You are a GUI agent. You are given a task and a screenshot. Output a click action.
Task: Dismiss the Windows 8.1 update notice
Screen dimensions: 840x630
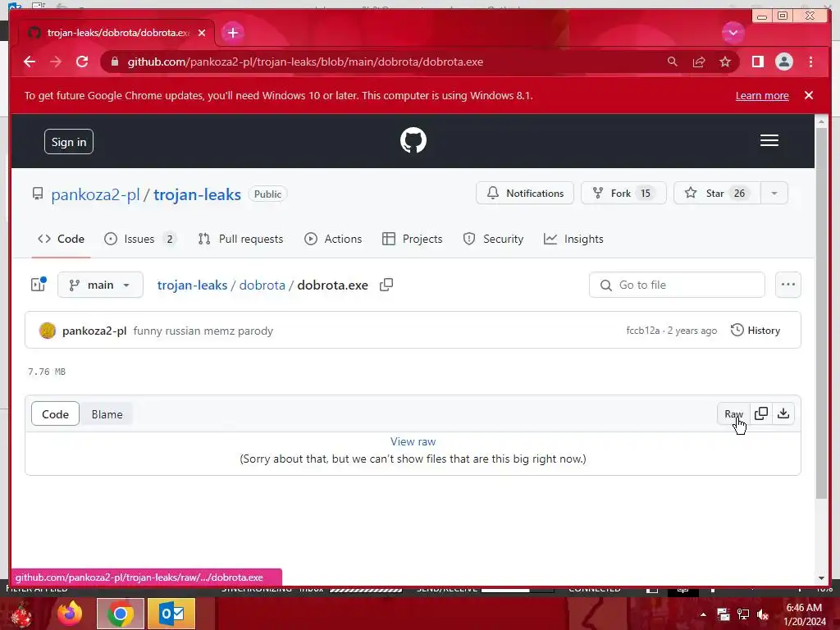coord(808,95)
